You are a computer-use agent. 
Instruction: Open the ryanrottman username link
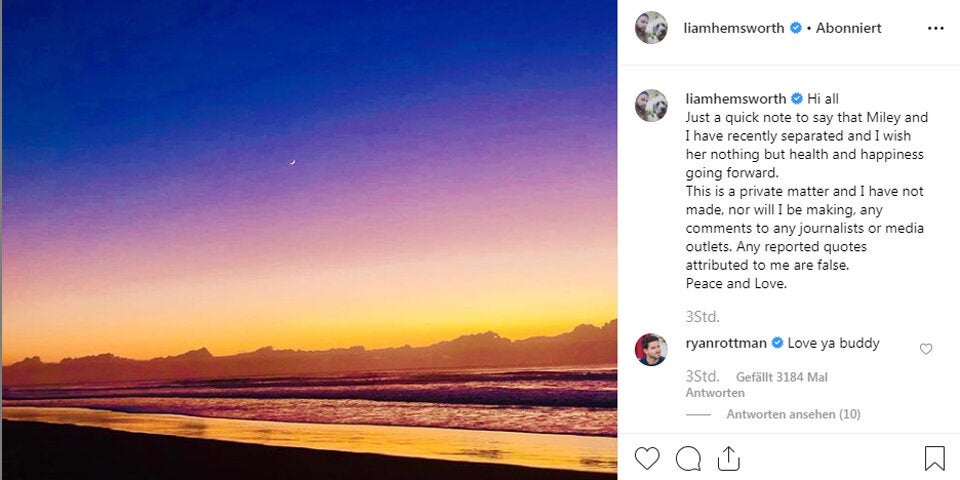pos(726,343)
